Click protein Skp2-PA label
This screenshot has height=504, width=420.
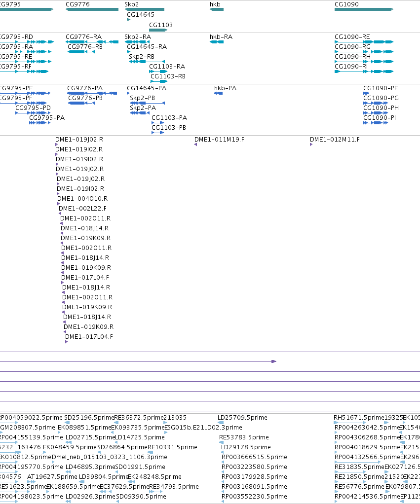(143, 108)
